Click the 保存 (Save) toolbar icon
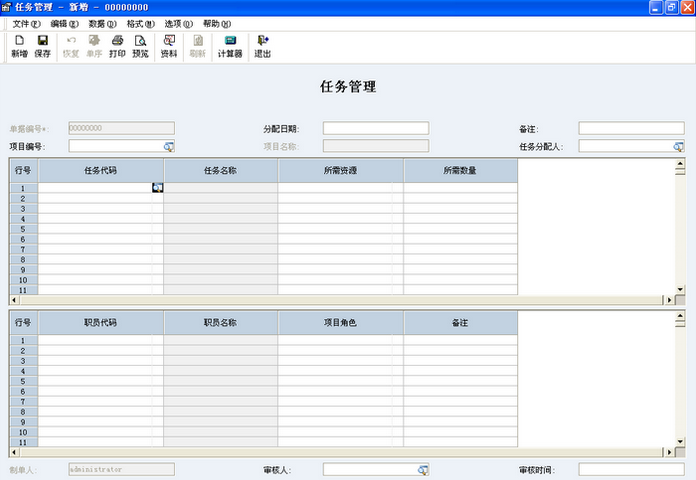Viewport: 696px width, 480px height. (42, 46)
